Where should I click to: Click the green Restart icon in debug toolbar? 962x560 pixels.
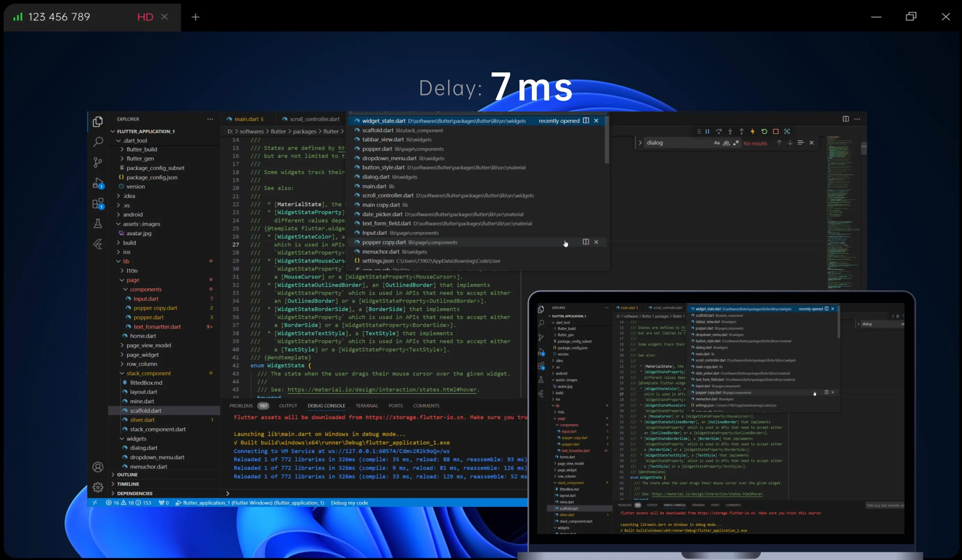764,131
